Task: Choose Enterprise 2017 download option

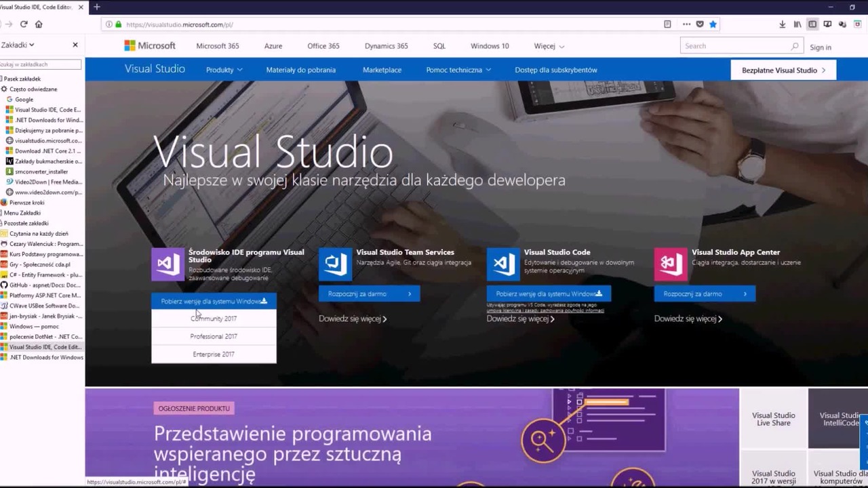Action: click(x=214, y=354)
